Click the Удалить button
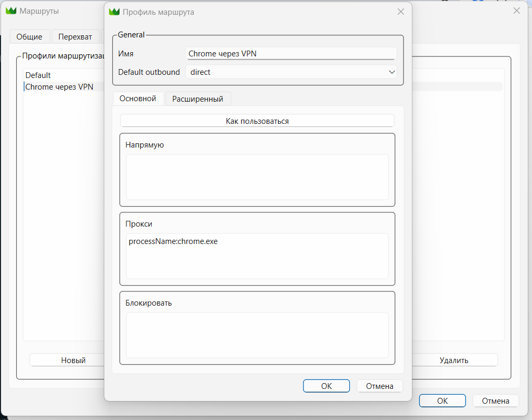The height and width of the screenshot is (420, 532). pos(454,360)
